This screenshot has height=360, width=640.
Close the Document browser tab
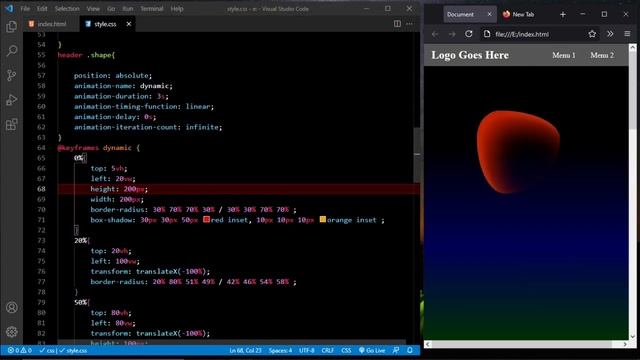[x=489, y=14]
